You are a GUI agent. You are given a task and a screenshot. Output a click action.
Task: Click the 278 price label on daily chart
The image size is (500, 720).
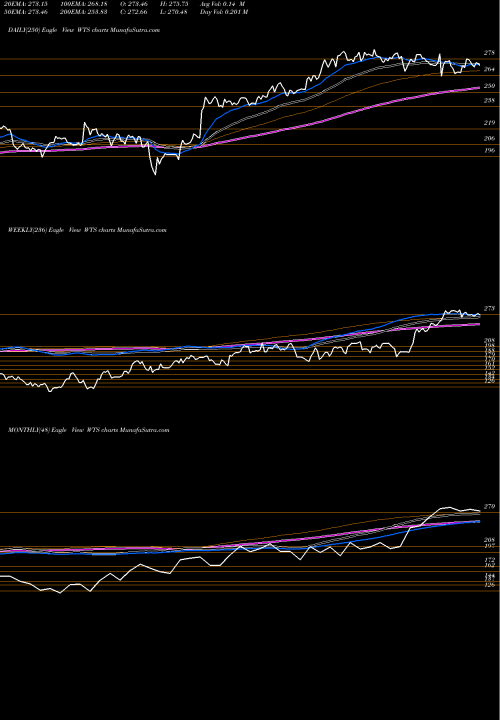pos(489,53)
